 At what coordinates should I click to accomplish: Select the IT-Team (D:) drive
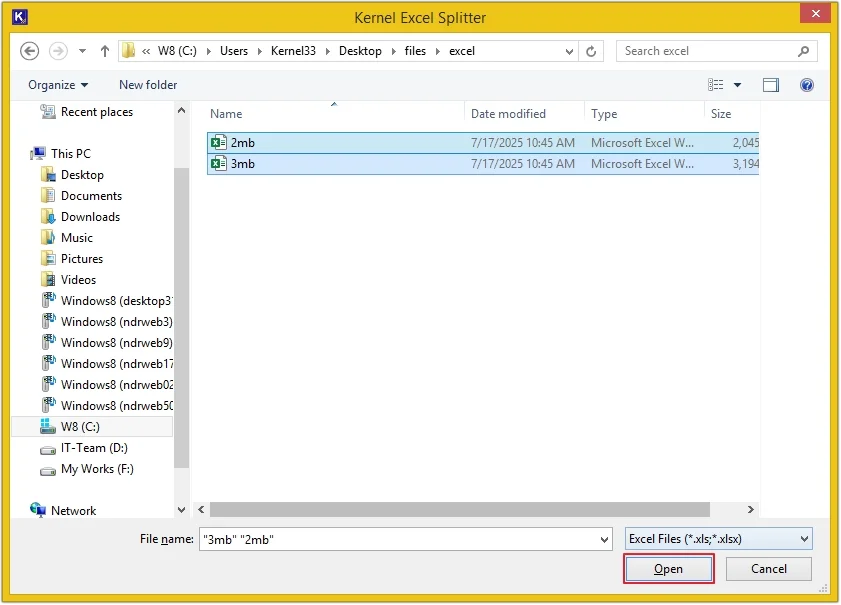click(84, 448)
